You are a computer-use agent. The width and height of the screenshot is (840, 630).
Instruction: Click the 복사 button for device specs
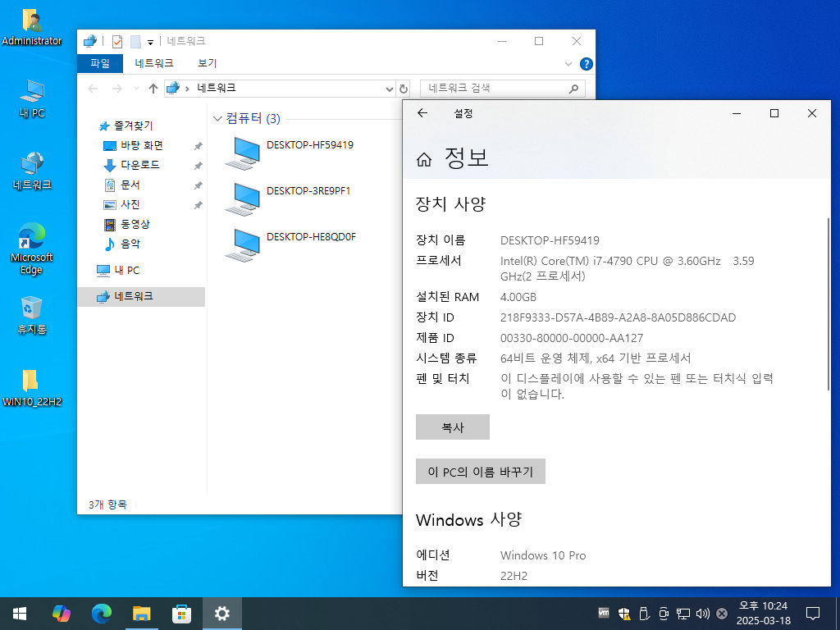point(453,427)
